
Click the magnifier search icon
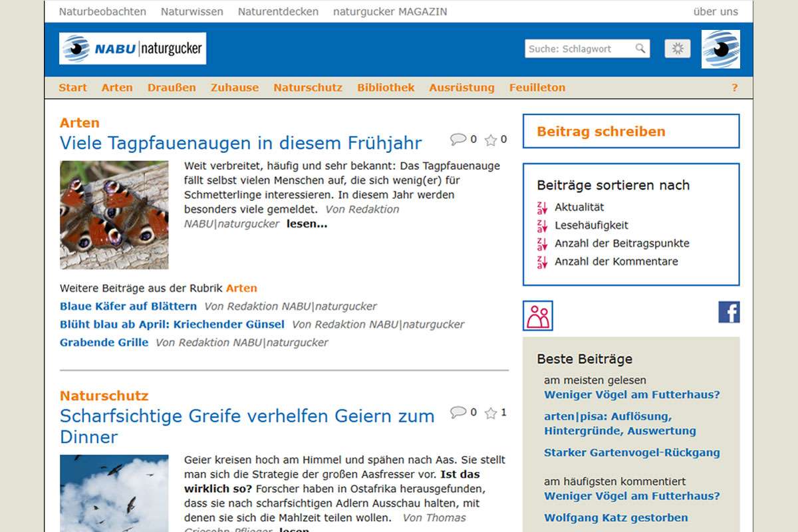(x=640, y=49)
